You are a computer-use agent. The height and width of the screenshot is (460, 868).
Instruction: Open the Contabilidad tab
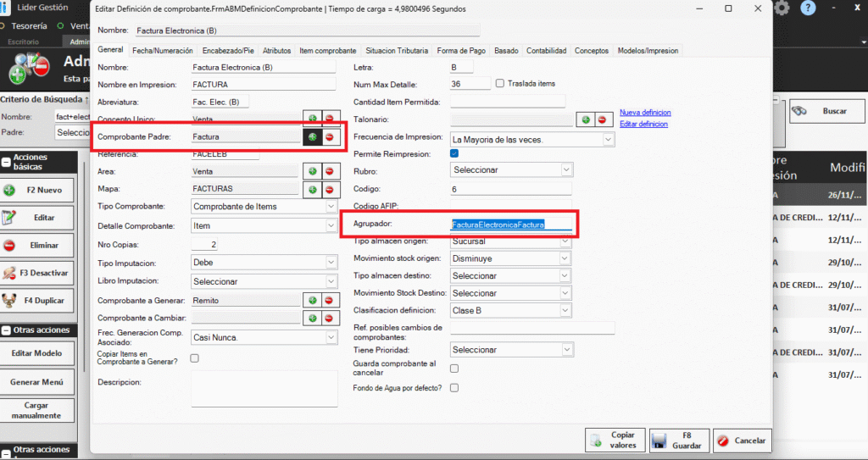coord(546,51)
